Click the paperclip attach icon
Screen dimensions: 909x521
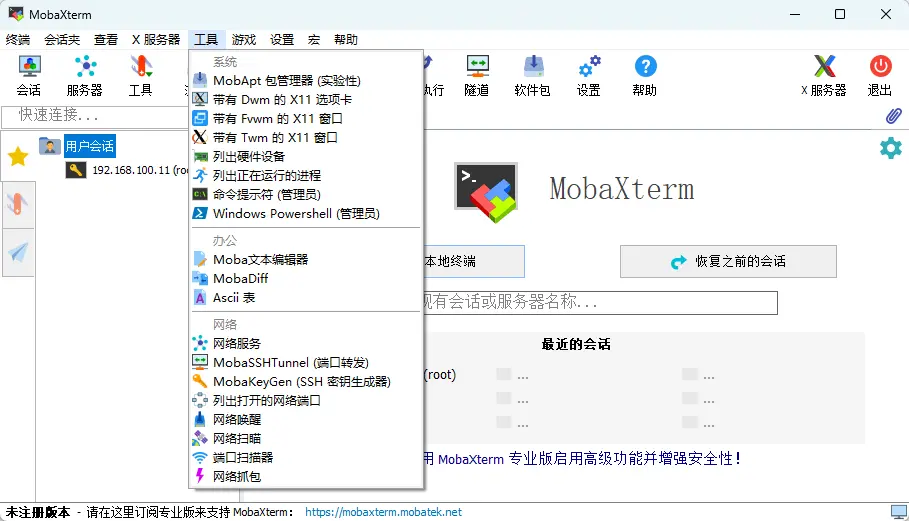(893, 116)
